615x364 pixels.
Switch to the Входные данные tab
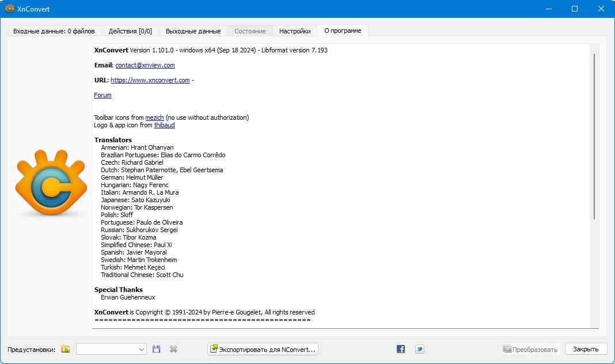point(54,31)
